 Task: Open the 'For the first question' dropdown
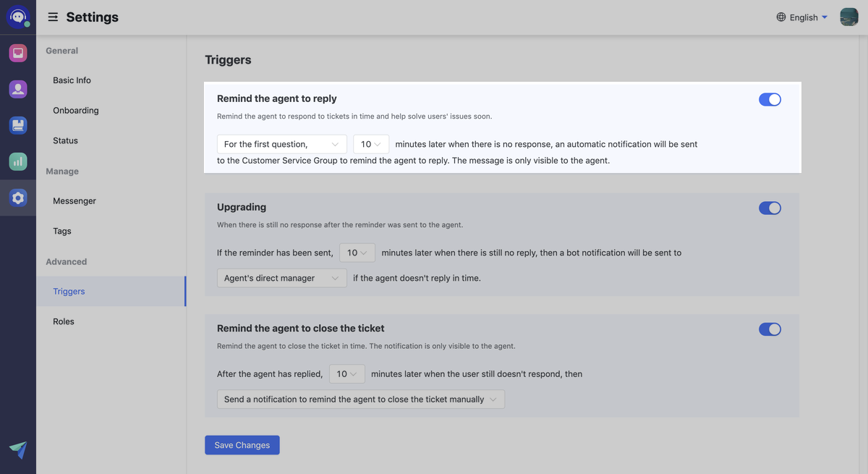[281, 144]
